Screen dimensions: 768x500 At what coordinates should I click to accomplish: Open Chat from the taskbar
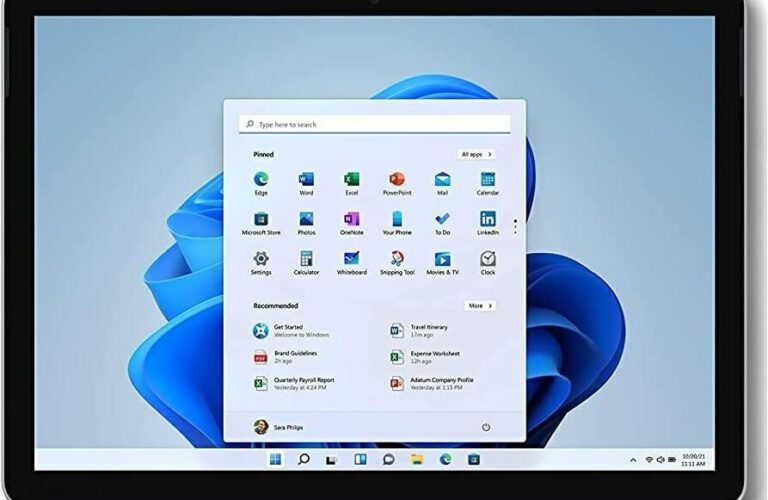tap(388, 459)
